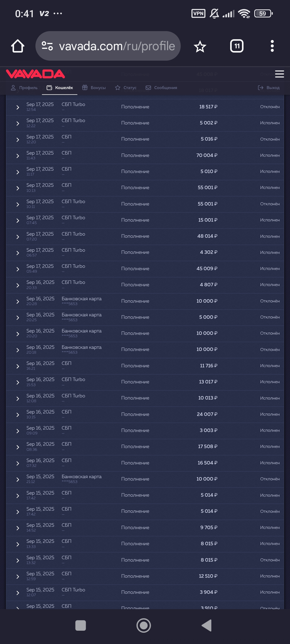Open the browser three-dot menu
This screenshot has height=644, width=290.
click(x=272, y=46)
